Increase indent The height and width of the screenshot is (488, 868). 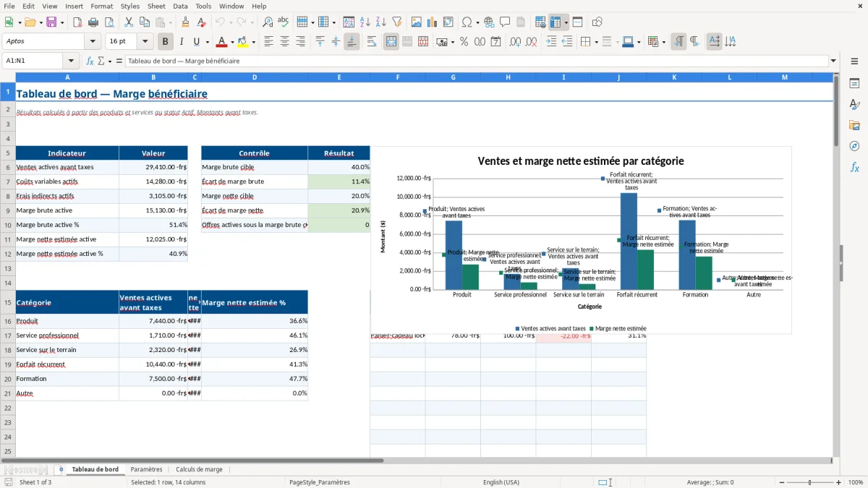551,42
